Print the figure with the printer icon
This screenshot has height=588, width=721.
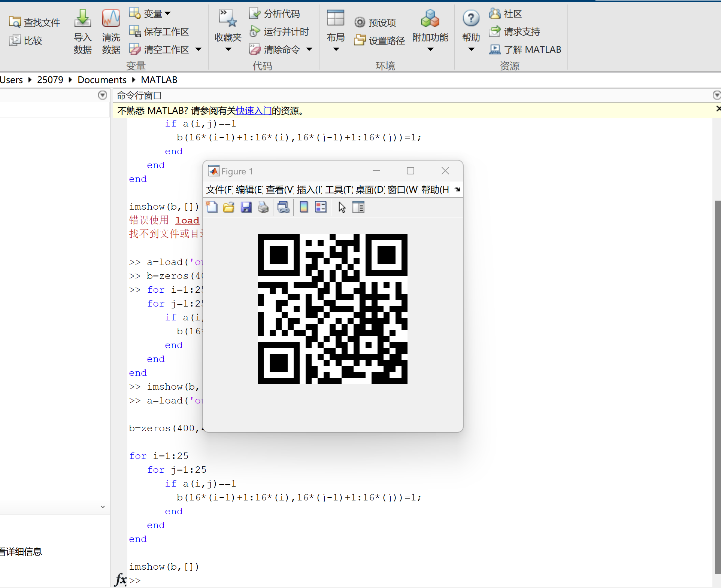[x=263, y=207]
